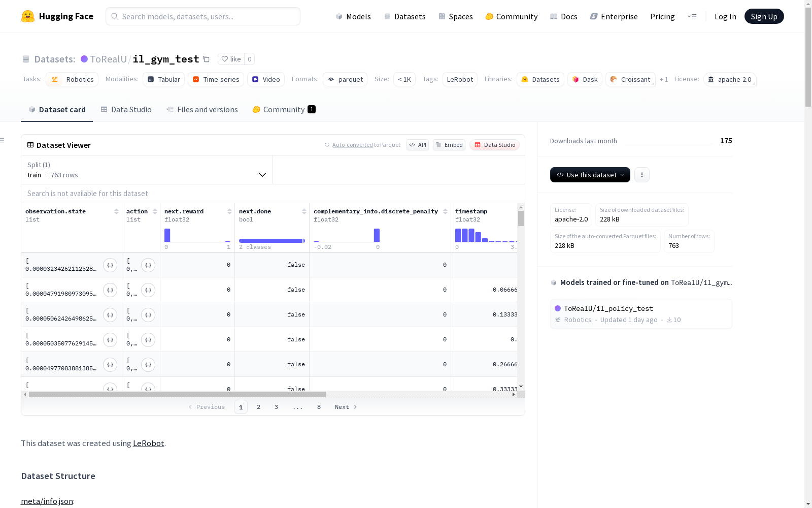
Task: Open the ToRealU/il_policy_test model card
Action: [641, 313]
